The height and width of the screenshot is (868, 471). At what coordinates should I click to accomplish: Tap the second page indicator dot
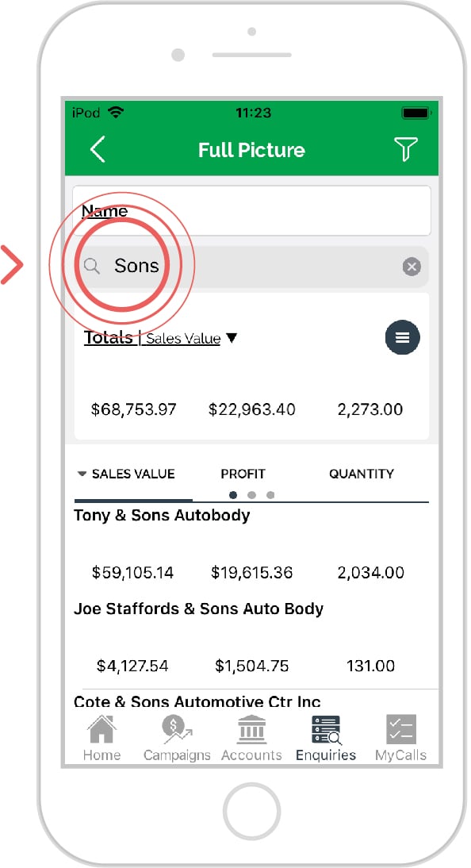click(252, 495)
